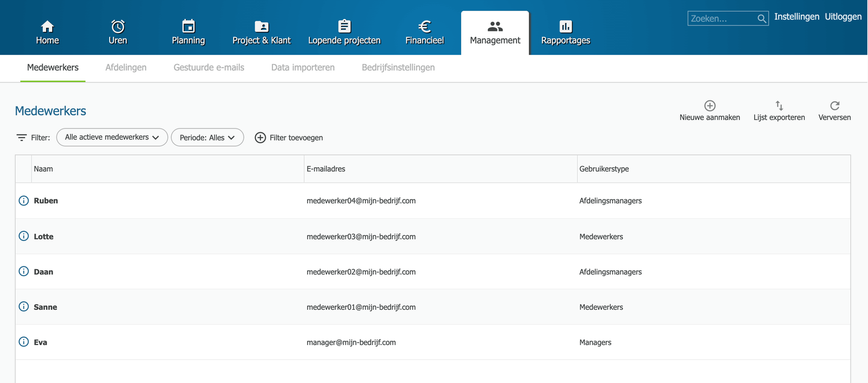Open the Gestuurde e-mails tab
This screenshot has height=383, width=868.
pyautogui.click(x=209, y=68)
